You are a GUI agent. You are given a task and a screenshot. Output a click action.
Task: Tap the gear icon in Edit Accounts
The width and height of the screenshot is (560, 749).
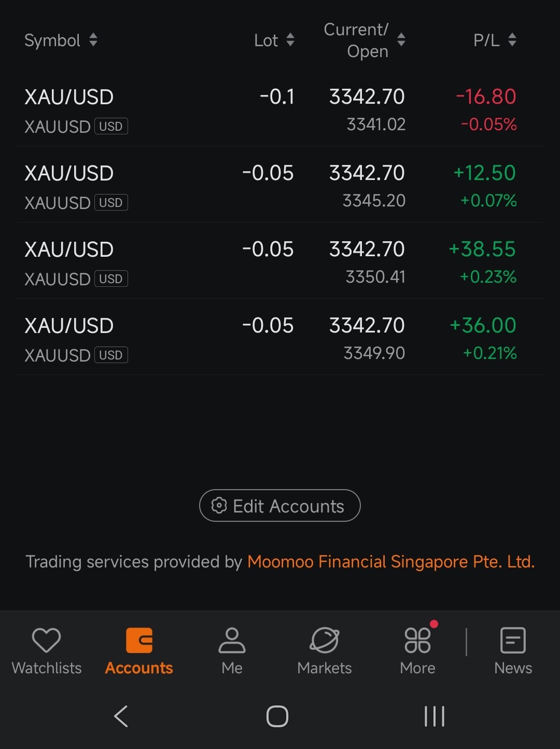[x=219, y=506]
